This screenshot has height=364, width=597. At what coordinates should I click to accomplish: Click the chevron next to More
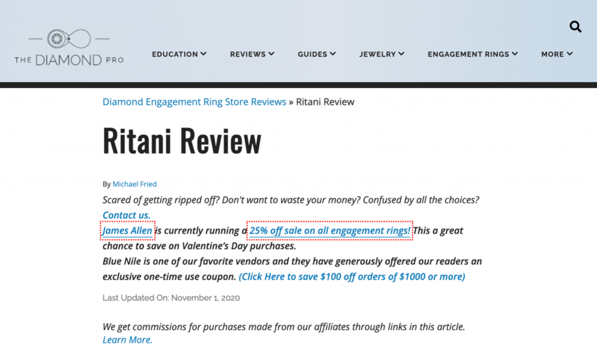[570, 54]
